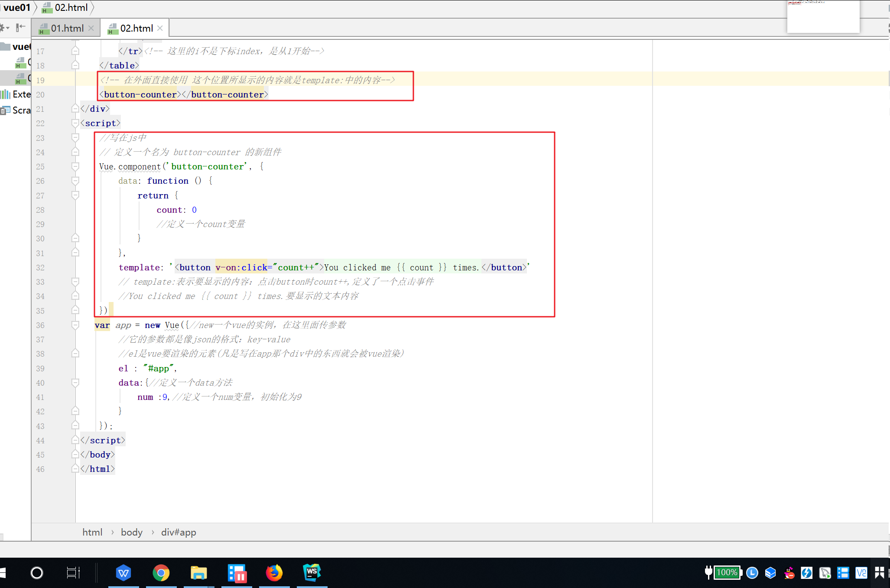Collapse the fold marker at line 45 closing body
The width and height of the screenshot is (890, 588).
pyautogui.click(x=75, y=455)
